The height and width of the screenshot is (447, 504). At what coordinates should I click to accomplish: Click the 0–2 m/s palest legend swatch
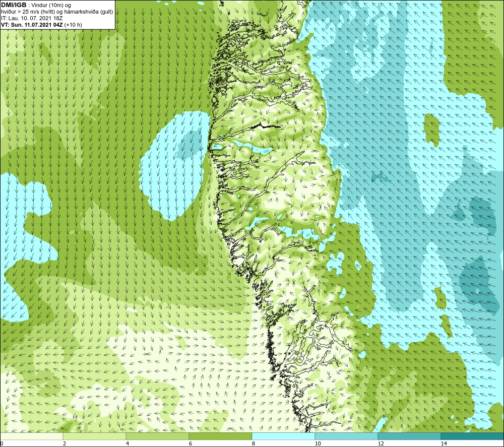coord(31,436)
